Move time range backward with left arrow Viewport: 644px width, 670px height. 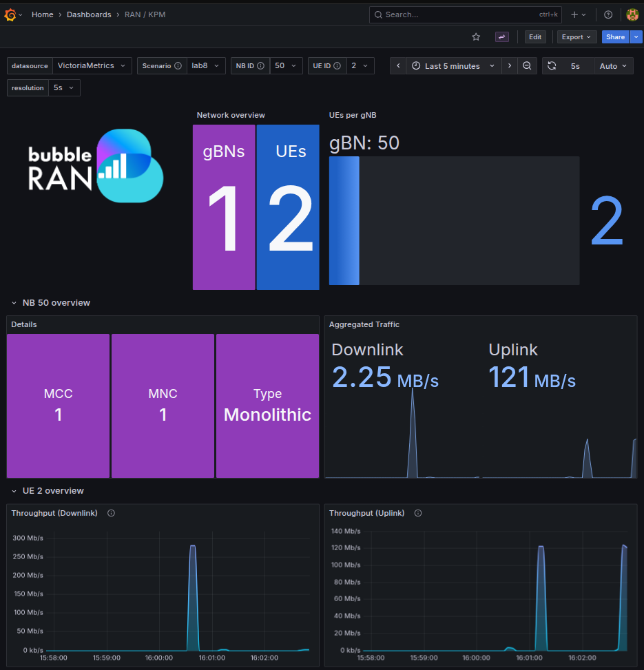click(398, 66)
